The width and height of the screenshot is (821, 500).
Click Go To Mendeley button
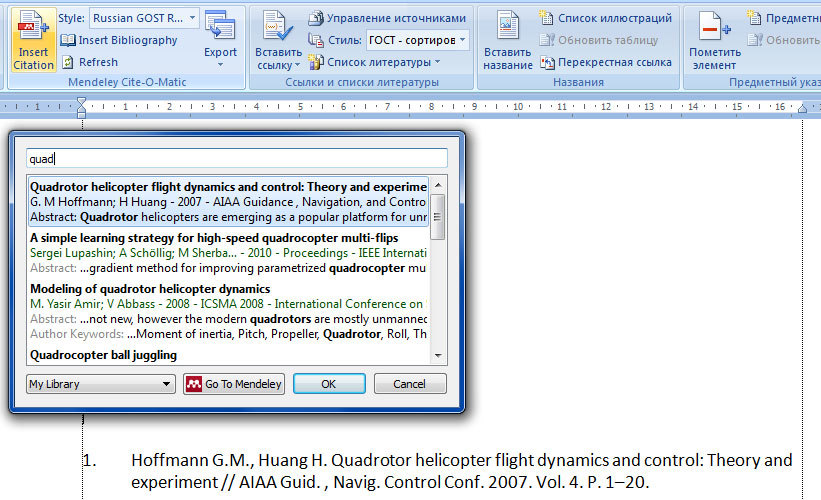(x=234, y=384)
